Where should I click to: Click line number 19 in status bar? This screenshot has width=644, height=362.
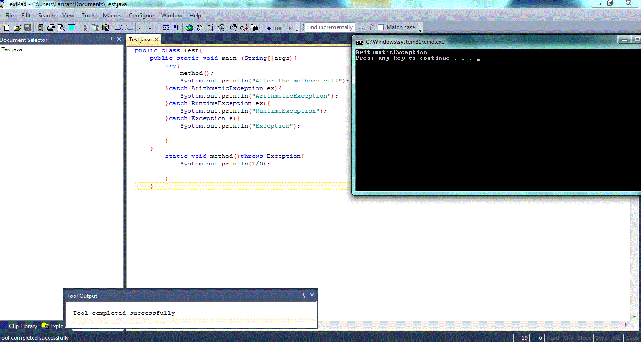tap(524, 338)
